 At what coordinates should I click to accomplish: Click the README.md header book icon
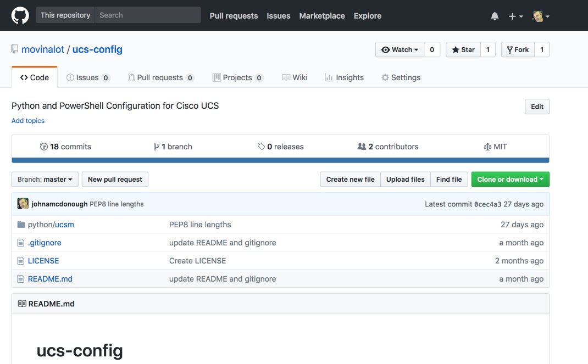(22, 304)
